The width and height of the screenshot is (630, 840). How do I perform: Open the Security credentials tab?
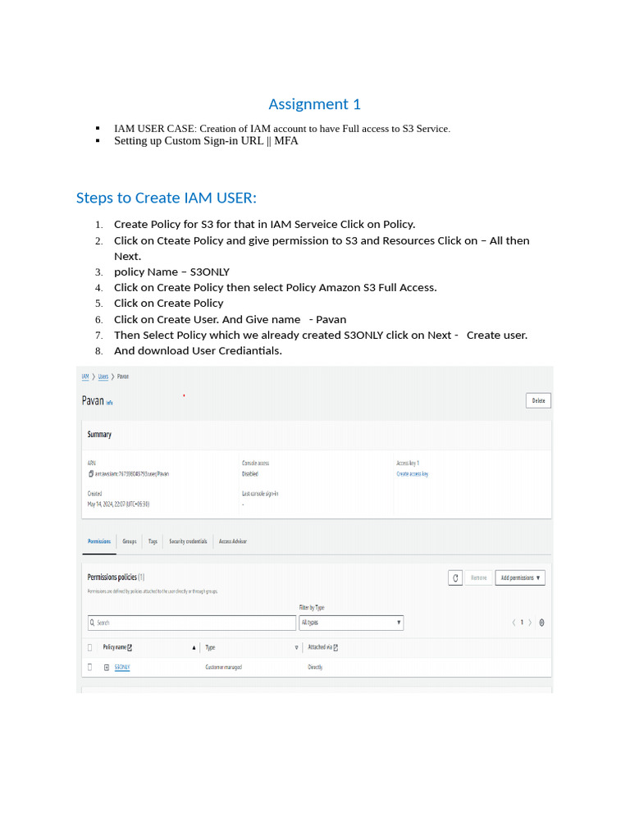pos(188,541)
